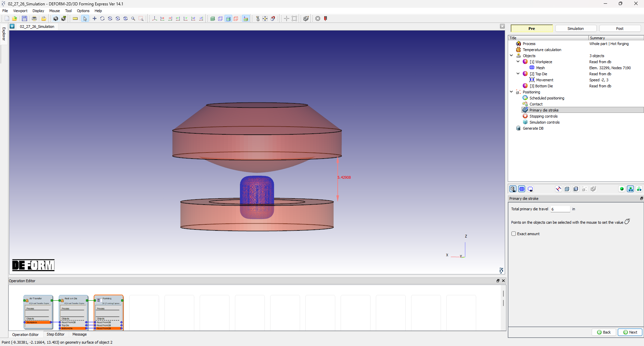Activate the arrow Select pointer tool
Screen dimensions: 644x346
coord(85,18)
